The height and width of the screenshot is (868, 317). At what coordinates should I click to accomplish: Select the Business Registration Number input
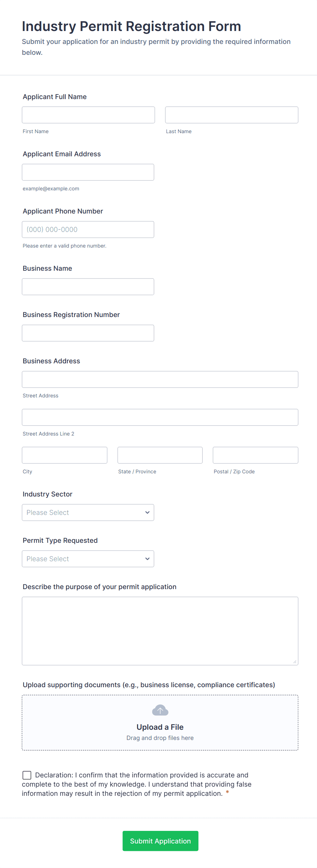(x=88, y=333)
